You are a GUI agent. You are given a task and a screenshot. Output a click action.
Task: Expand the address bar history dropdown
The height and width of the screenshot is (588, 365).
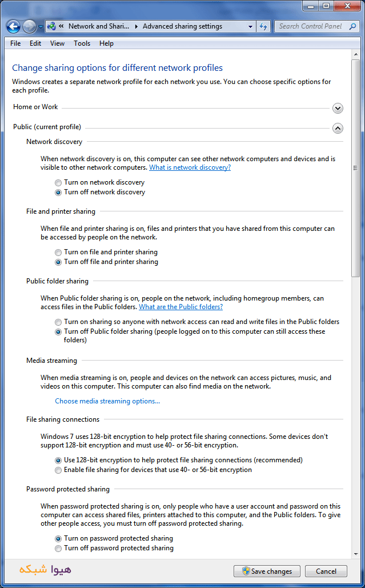coord(250,27)
